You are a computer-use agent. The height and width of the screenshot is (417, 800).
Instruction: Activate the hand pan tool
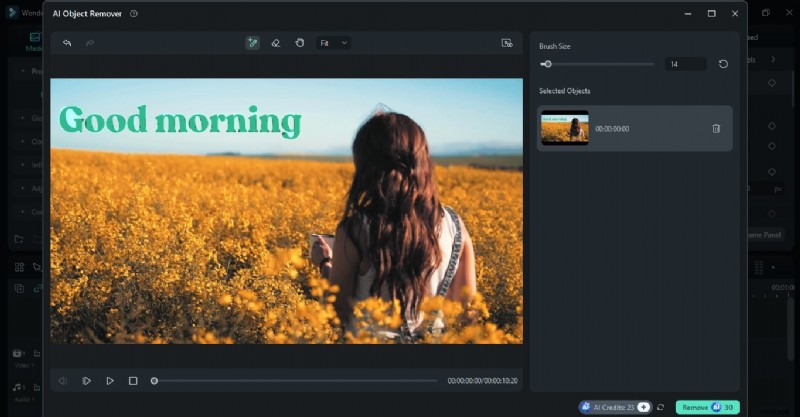[299, 43]
